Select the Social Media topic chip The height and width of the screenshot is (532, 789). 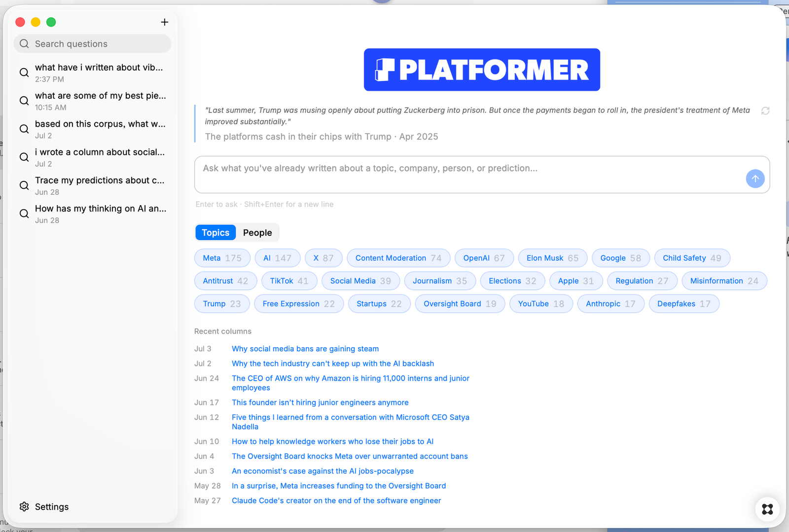pos(361,281)
